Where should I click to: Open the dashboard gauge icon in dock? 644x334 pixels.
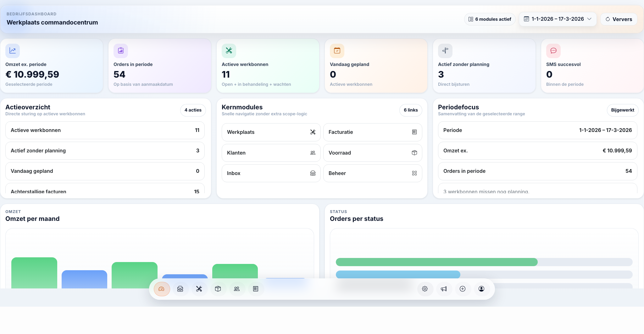pos(162,289)
